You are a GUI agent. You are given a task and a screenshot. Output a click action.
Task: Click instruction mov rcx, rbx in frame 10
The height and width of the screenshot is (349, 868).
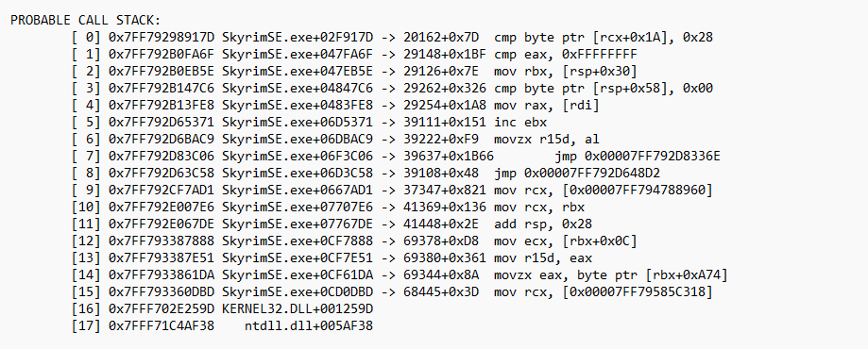pos(539,207)
